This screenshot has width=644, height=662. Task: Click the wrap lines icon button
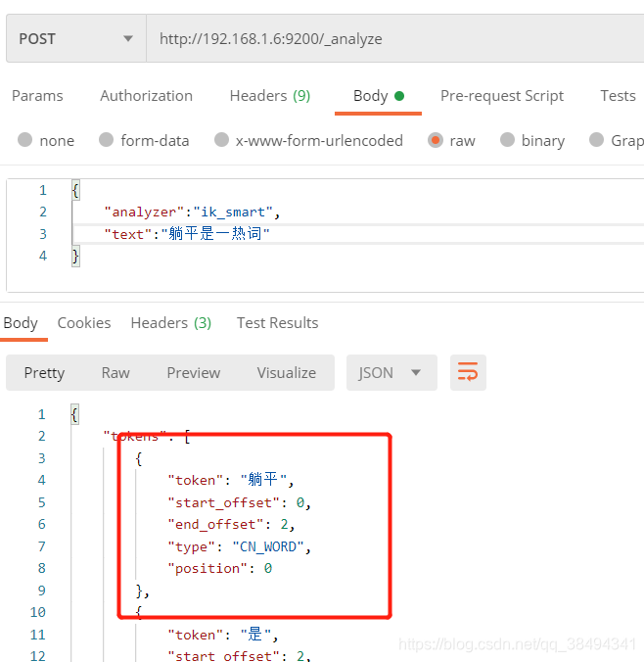pos(468,373)
